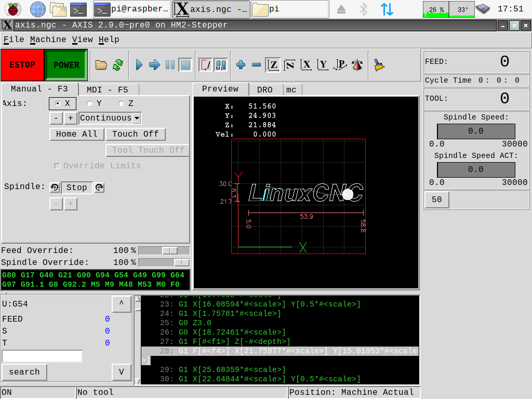Open the eject media tray icon
This screenshot has height=399, width=532.
(341, 9)
